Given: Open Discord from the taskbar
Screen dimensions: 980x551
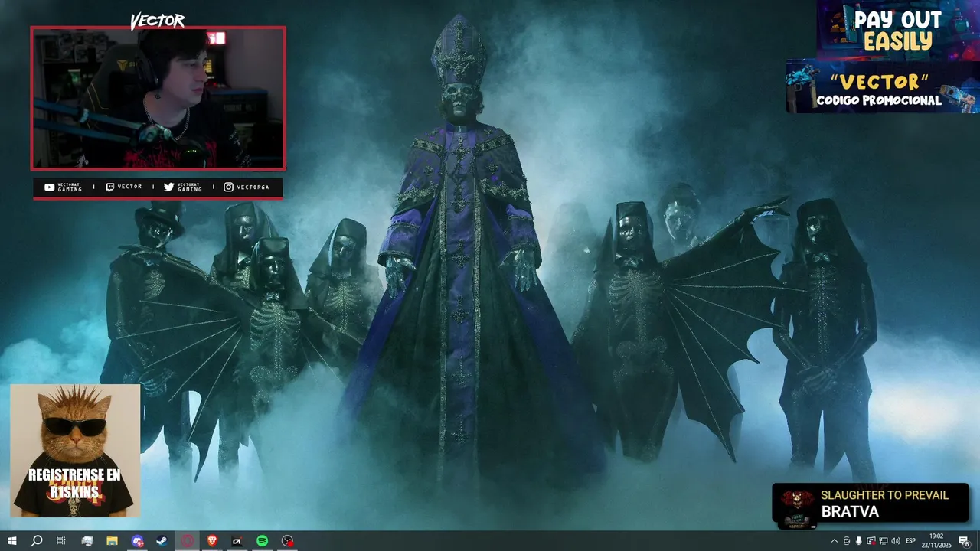Looking at the screenshot, I should click(x=137, y=541).
